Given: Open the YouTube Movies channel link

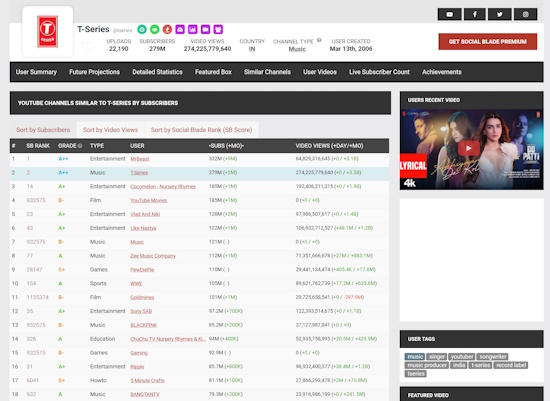Looking at the screenshot, I should tap(149, 200).
